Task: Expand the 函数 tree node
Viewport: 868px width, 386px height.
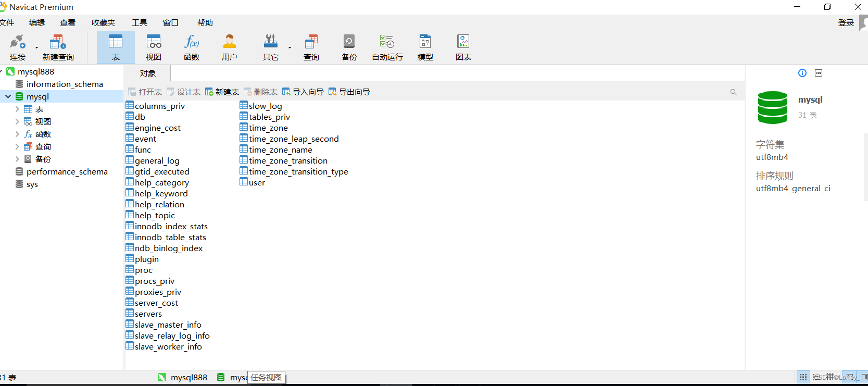Action: [17, 134]
